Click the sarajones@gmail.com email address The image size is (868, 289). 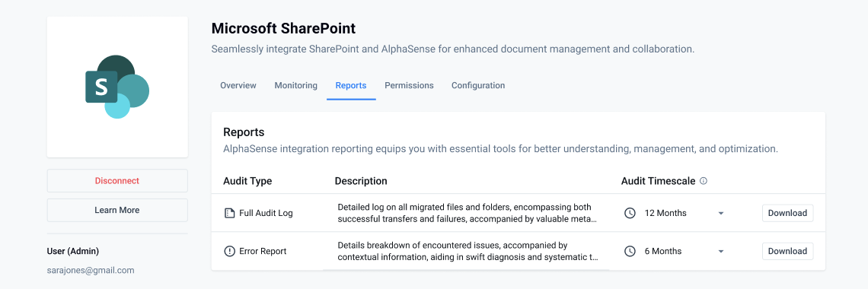[x=91, y=271]
